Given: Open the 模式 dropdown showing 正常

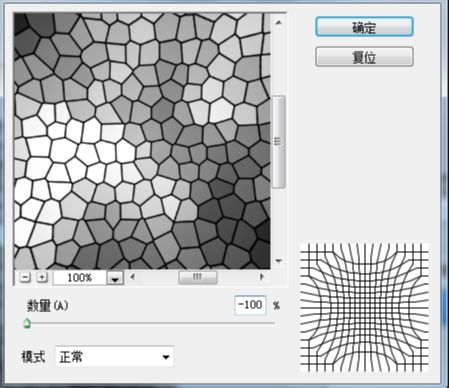Looking at the screenshot, I should pos(114,357).
